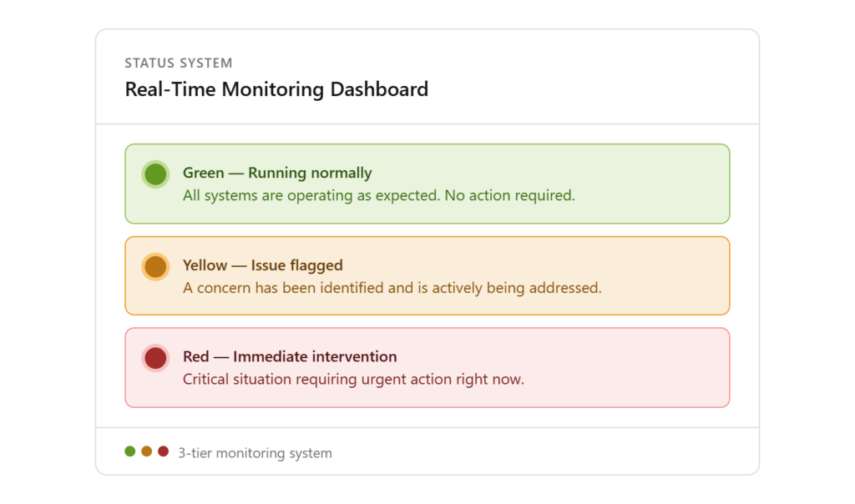Click the "Green — Running normally" heading

277,173
